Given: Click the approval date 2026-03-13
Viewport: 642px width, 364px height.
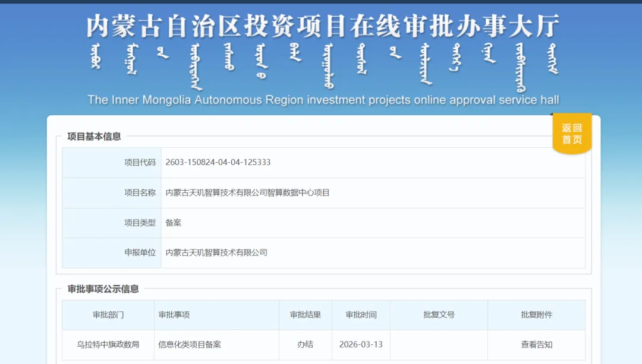Looking at the screenshot, I should click(361, 344).
